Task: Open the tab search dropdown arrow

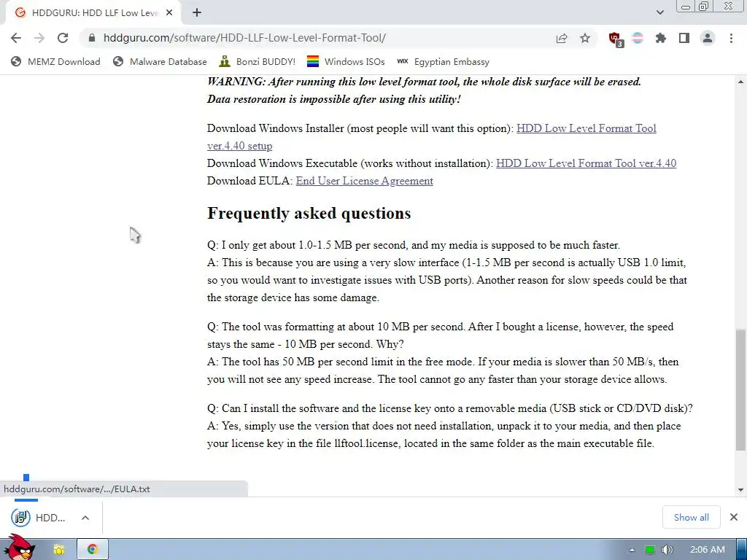Action: click(659, 12)
